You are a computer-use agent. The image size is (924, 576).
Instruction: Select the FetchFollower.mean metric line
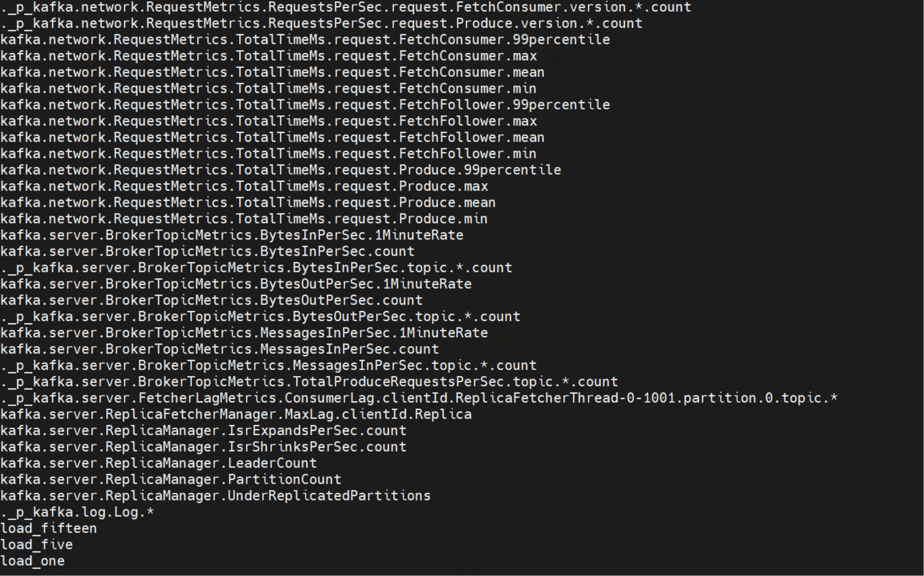point(272,138)
